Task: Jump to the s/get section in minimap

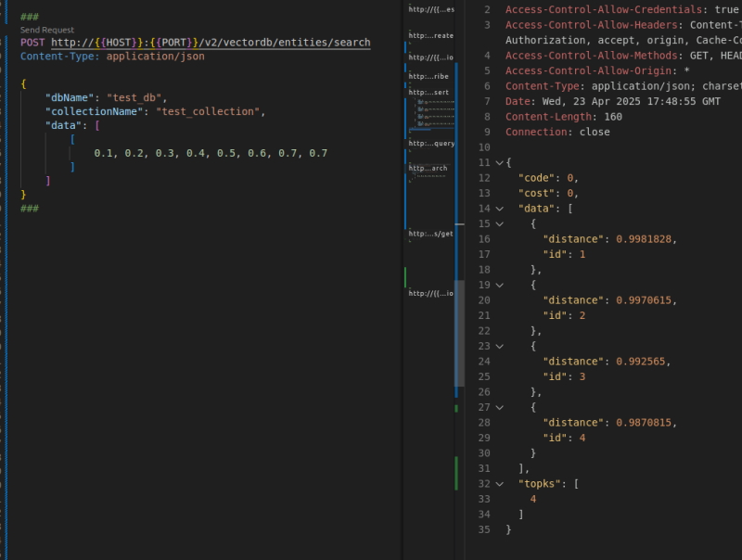Action: pos(431,235)
